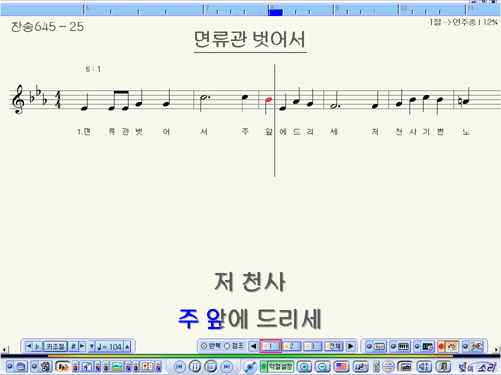Screen dimensions: 501x375
Task: Click left arrow next to flat symbol
Action: (29, 347)
